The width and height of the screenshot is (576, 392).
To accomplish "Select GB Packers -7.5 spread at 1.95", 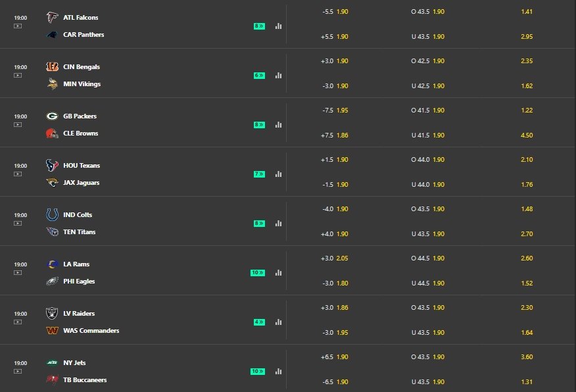I will (x=335, y=110).
